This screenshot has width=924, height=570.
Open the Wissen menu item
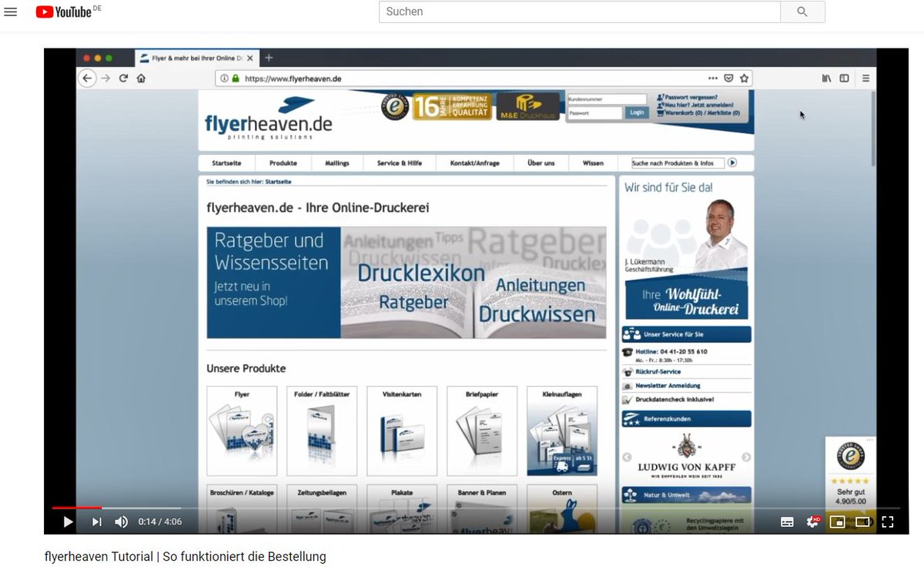[593, 163]
